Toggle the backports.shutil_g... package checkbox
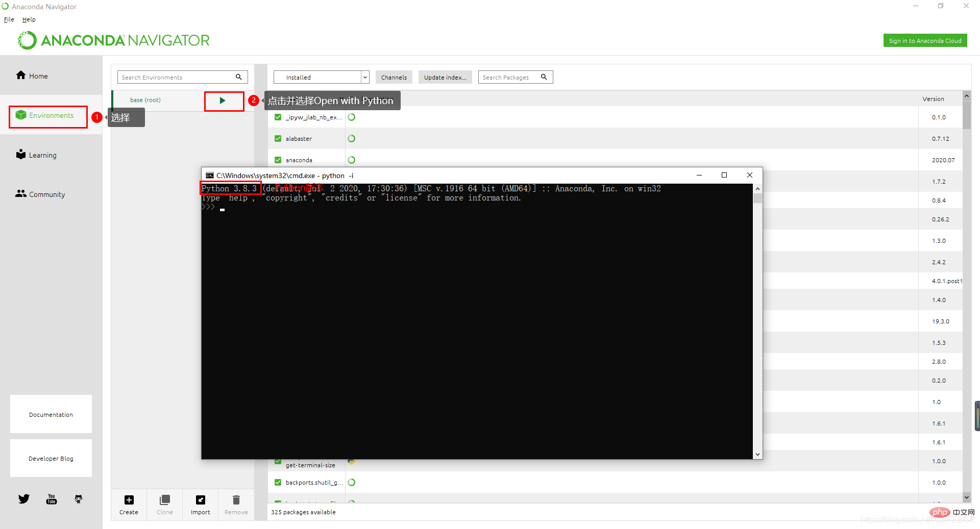Image resolution: width=980 pixels, height=529 pixels. pyautogui.click(x=278, y=483)
